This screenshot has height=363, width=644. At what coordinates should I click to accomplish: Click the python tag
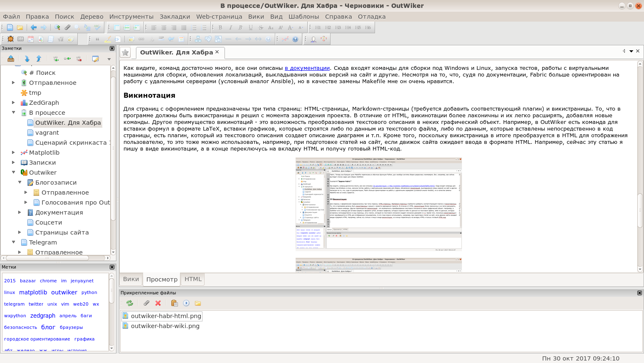click(x=89, y=293)
